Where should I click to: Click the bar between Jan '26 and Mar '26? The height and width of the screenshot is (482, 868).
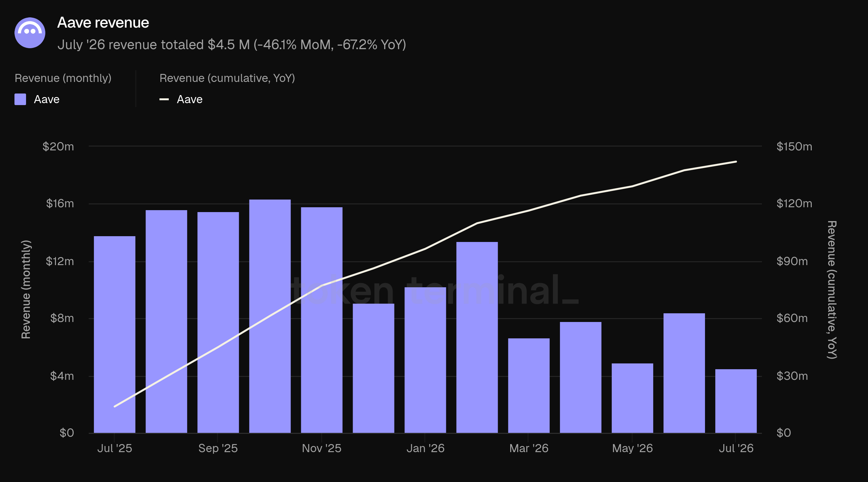[x=477, y=337]
